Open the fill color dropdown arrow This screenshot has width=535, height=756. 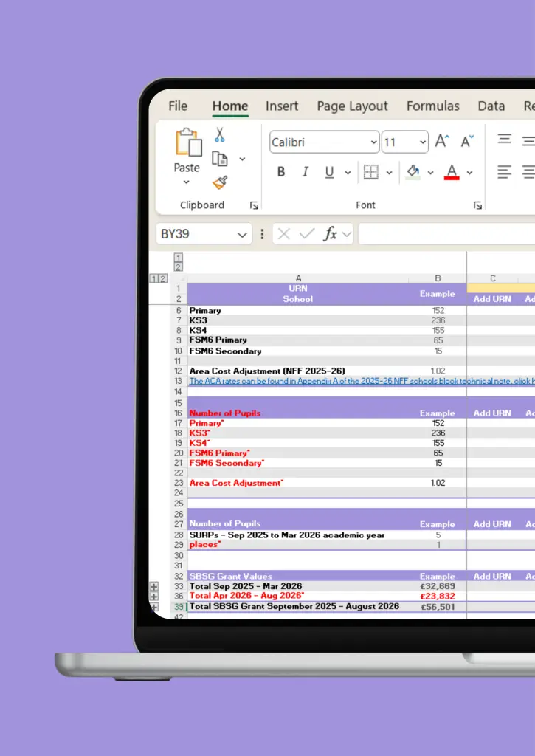coord(430,173)
